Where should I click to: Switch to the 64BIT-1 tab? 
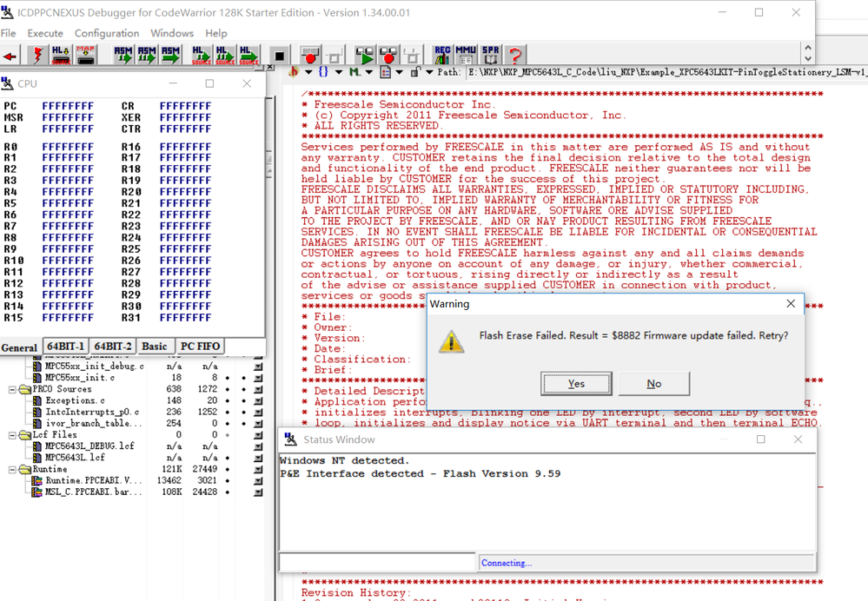pyautogui.click(x=65, y=347)
